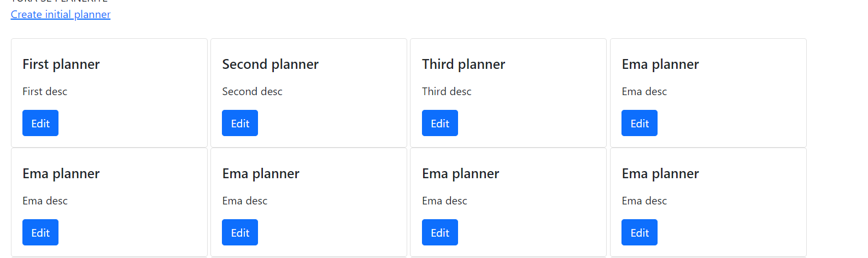Select the top-row Ema desc text
The height and width of the screenshot is (258, 868).
pyautogui.click(x=644, y=92)
